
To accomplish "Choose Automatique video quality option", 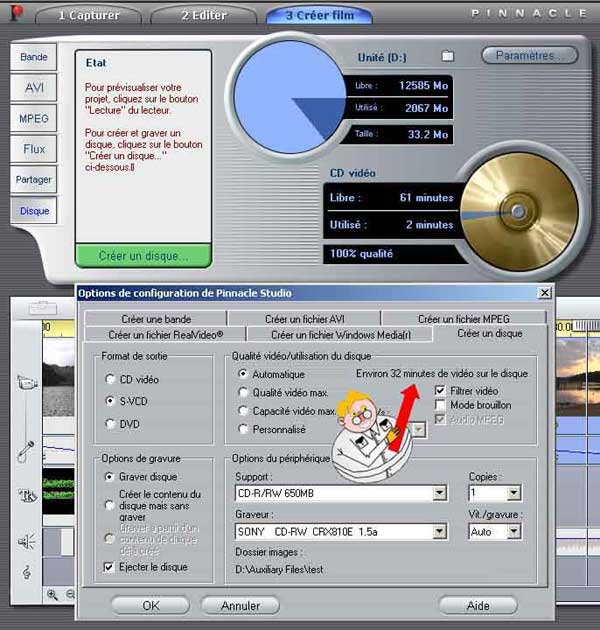I will (x=243, y=374).
